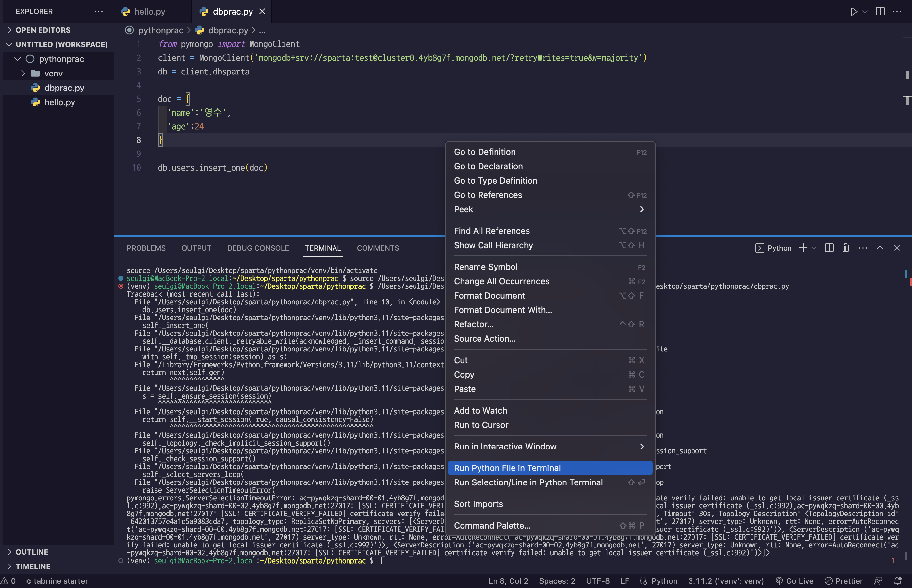
Task: Open Explorer views and more actions menu
Action: (99, 11)
